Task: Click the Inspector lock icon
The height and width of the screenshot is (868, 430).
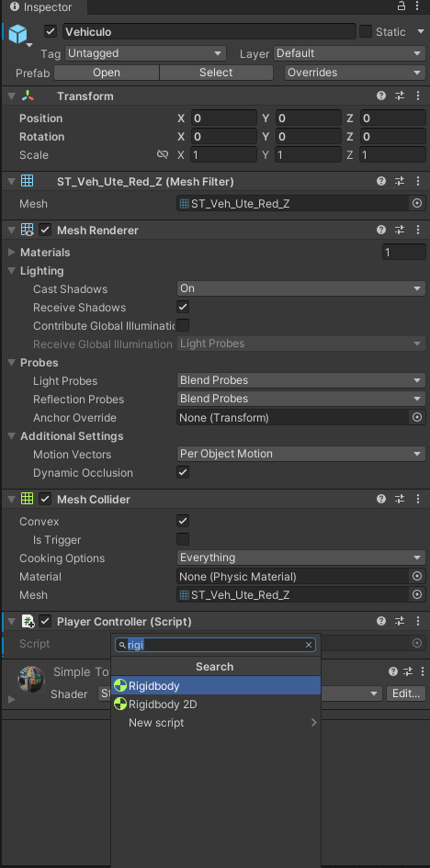Action: tap(402, 6)
